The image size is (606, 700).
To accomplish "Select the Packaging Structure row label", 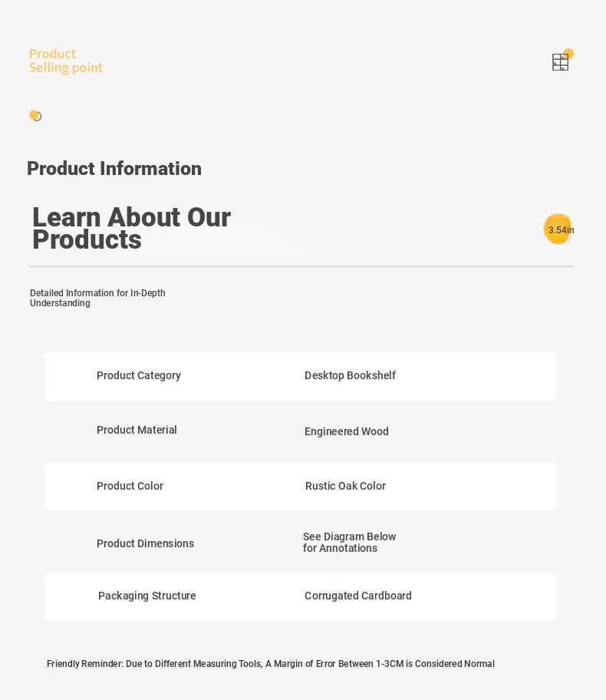I will point(147,596).
